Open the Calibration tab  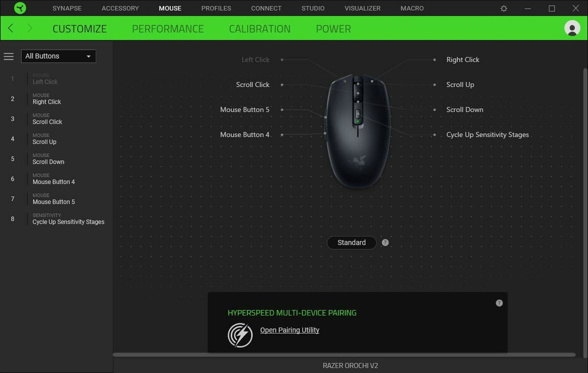260,29
